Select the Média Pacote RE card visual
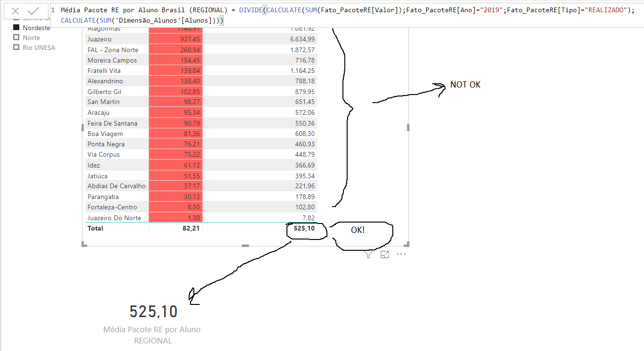The image size is (644, 351). coord(153,324)
